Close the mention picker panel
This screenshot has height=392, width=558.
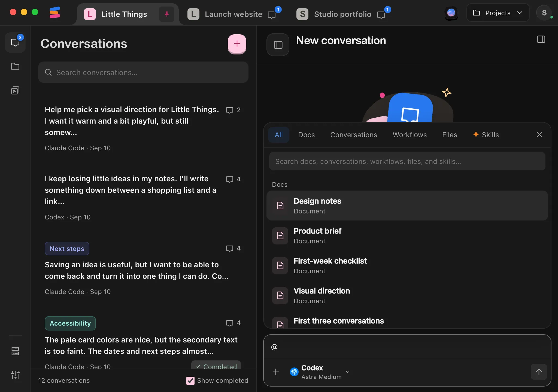pyautogui.click(x=539, y=134)
